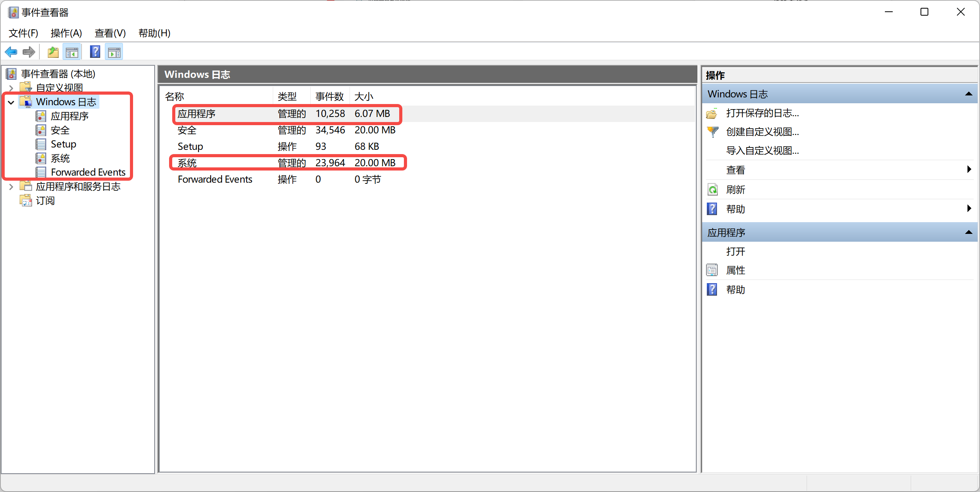Open the 查看(V) menu
The width and height of the screenshot is (980, 492).
click(x=110, y=33)
